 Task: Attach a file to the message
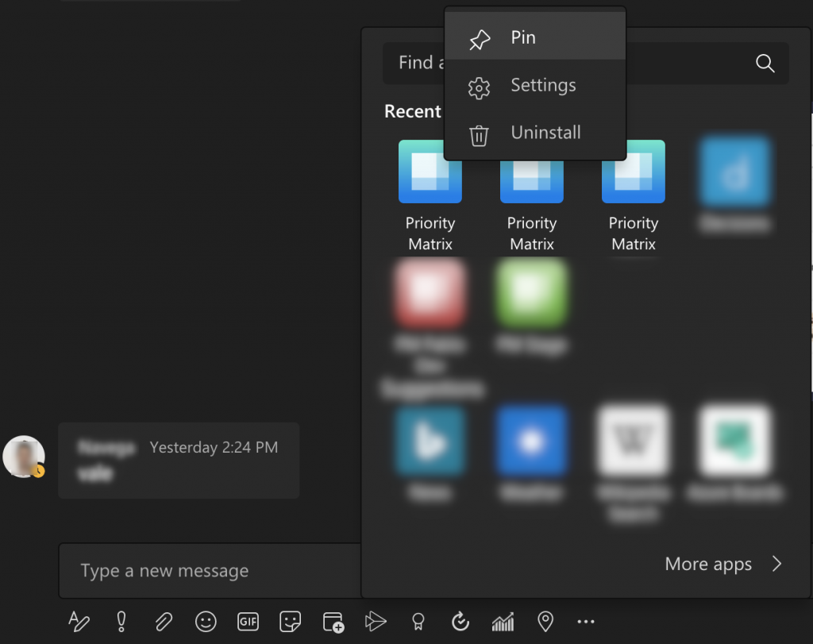pyautogui.click(x=163, y=622)
